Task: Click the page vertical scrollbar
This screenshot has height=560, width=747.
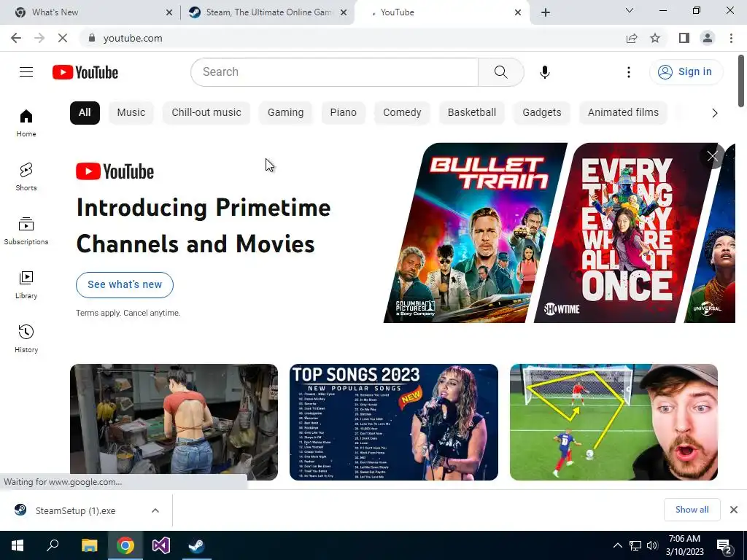Action: pos(741,81)
